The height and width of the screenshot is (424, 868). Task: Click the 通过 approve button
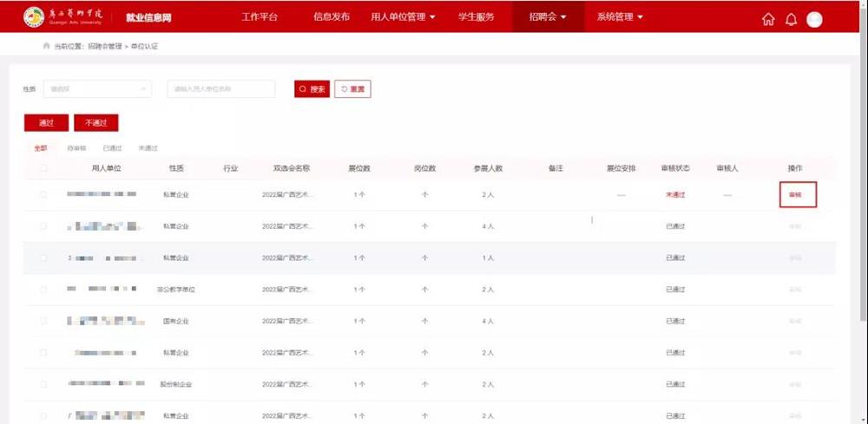coord(46,123)
